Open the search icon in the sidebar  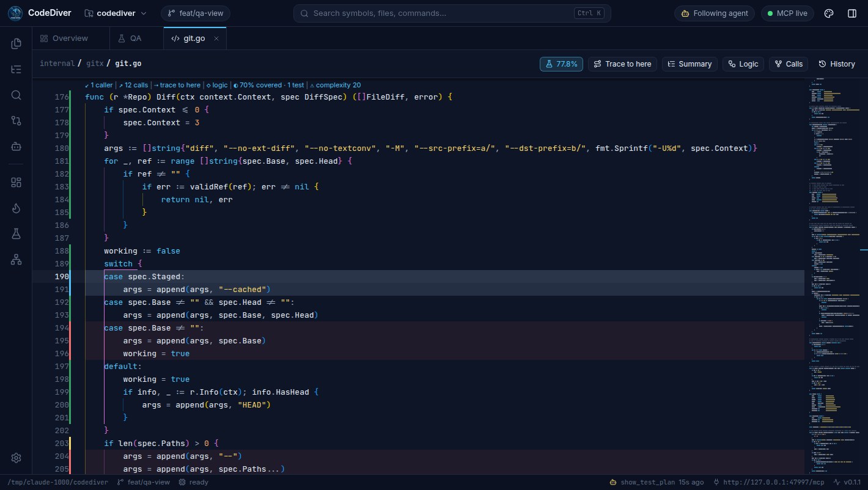(17, 95)
